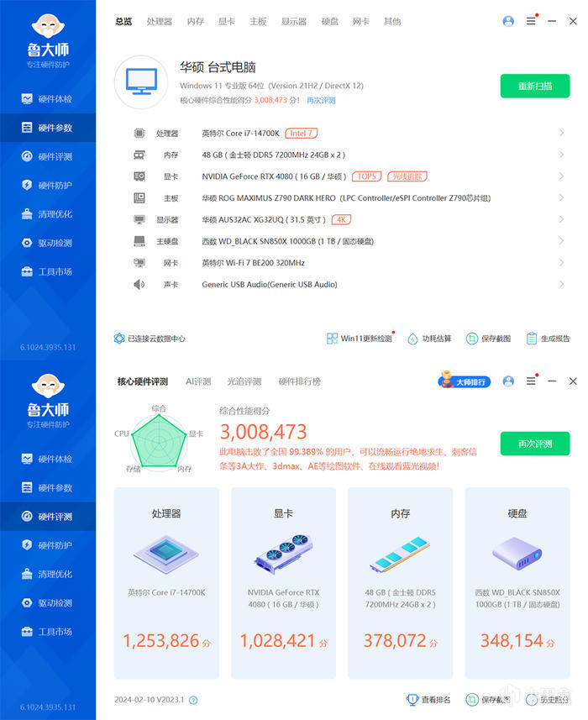Expand 声卡 Generic USB Audio row chevron
The width and height of the screenshot is (588, 720).
tap(561, 284)
